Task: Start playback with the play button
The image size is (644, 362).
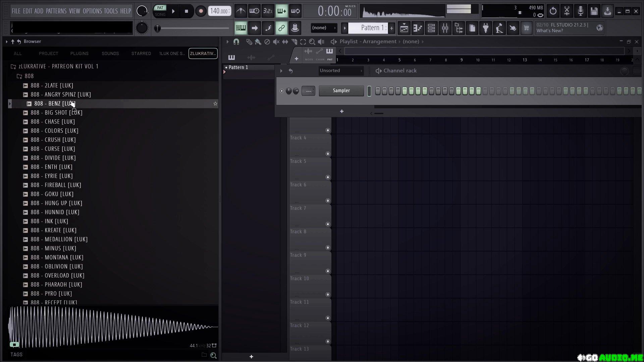Action: 173,11
